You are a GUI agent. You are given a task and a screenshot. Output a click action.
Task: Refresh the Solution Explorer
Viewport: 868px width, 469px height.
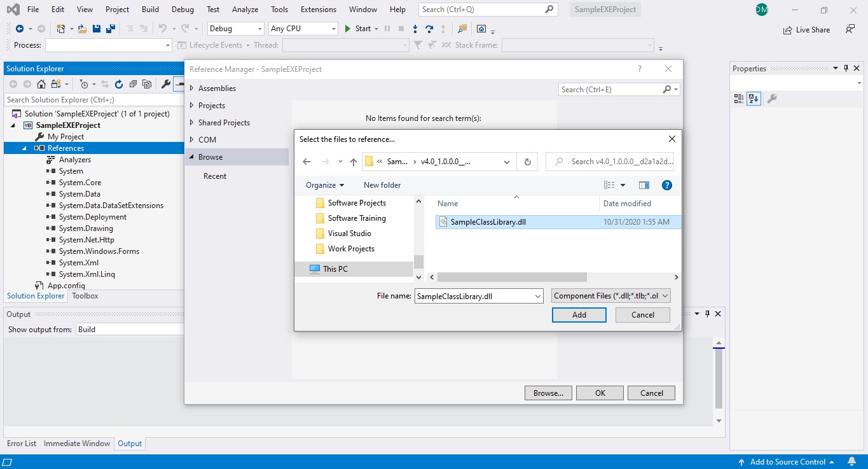(x=118, y=83)
